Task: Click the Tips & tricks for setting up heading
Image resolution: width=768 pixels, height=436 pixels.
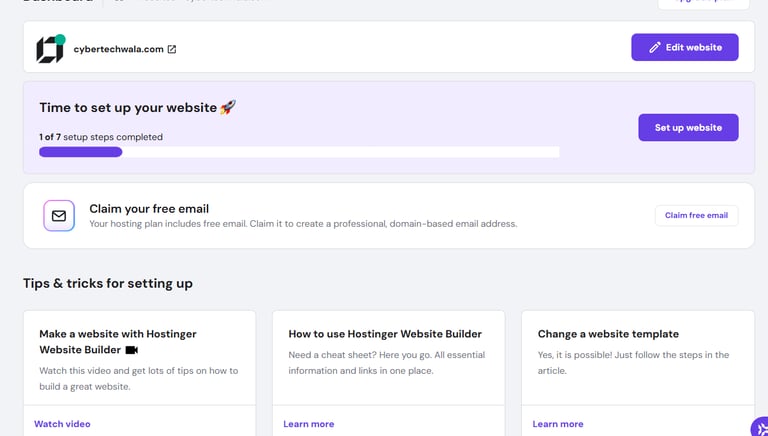Action: pos(108,283)
